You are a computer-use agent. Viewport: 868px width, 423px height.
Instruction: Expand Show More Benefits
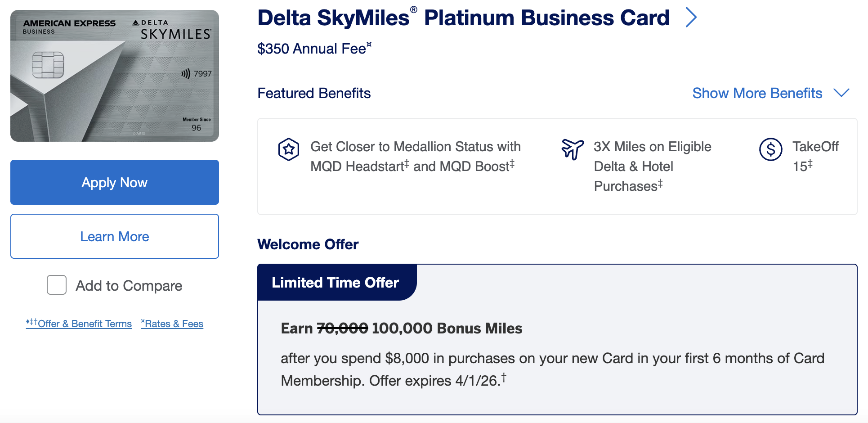[757, 93]
